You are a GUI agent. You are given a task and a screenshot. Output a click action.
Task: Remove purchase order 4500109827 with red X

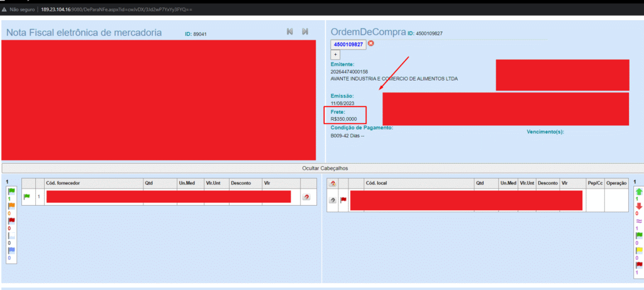(x=371, y=43)
